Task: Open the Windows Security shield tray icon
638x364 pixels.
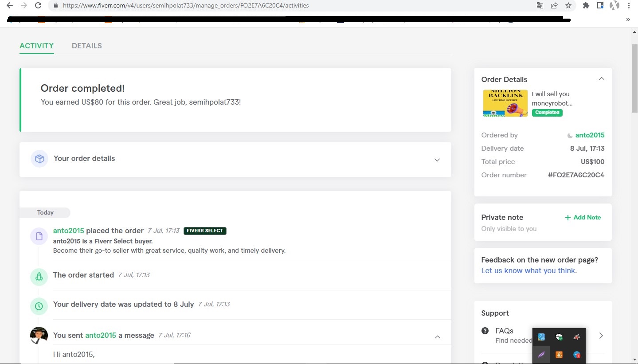Action: (559, 337)
